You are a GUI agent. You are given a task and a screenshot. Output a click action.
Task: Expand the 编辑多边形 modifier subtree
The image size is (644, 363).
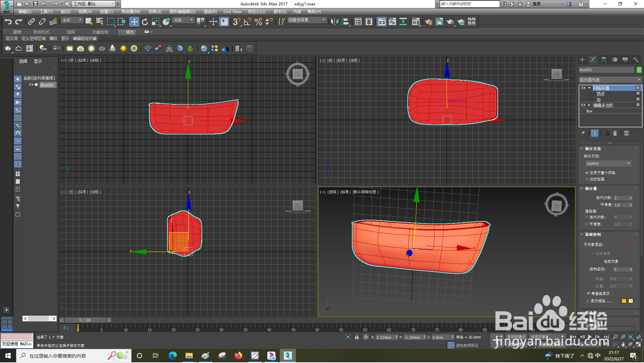click(589, 105)
